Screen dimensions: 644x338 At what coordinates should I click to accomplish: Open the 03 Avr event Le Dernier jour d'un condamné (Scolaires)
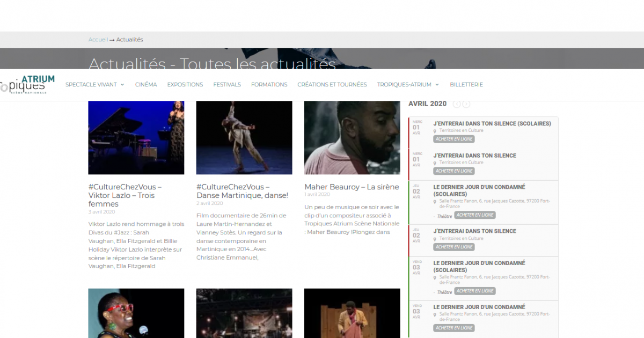(x=479, y=266)
